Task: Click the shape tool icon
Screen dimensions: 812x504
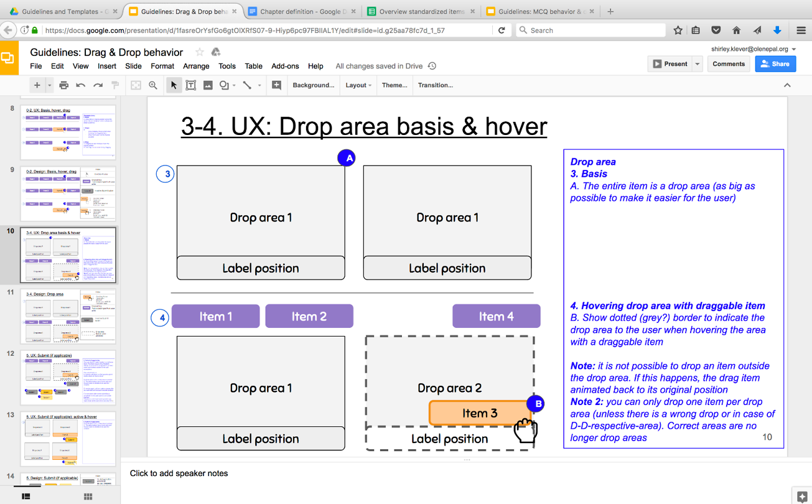Action: (224, 85)
